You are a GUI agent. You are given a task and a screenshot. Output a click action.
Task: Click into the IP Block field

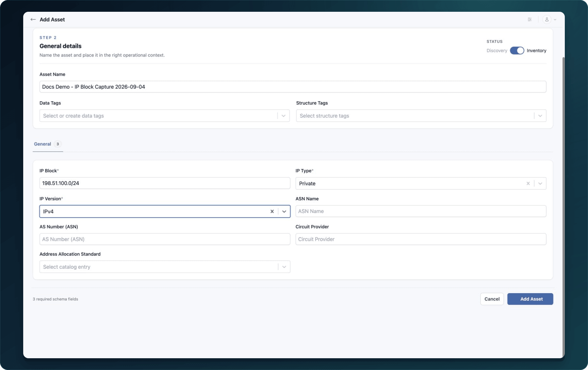pyautogui.click(x=165, y=183)
